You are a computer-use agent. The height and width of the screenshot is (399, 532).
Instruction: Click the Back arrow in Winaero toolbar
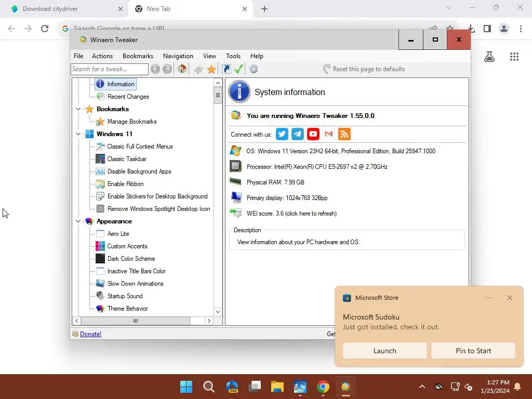(155, 69)
